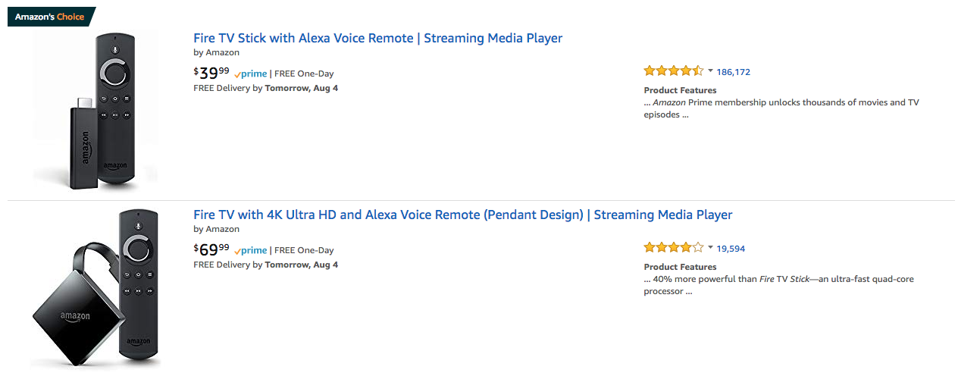Click the Prime logo beside $69.99
Image resolution: width=980 pixels, height=376 pixels.
coord(251,250)
